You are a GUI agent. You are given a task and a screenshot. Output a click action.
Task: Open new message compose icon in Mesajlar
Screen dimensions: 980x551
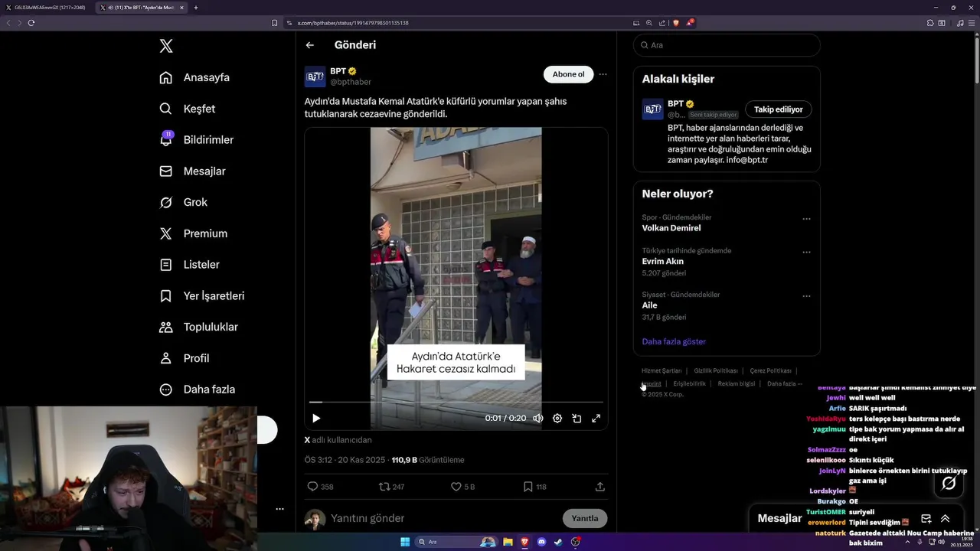click(x=926, y=518)
